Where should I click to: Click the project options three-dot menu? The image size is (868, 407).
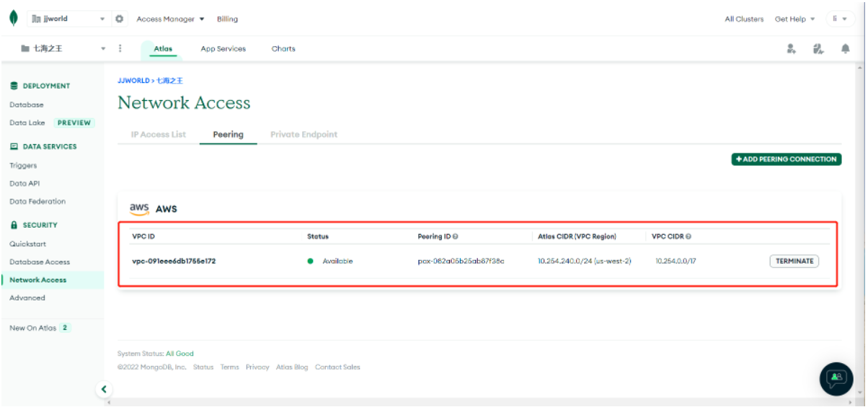pyautogui.click(x=120, y=49)
